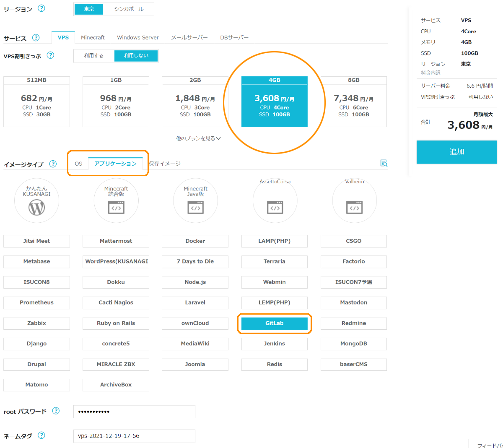Switch to the メールサーバー service tab
Image resolution: width=503 pixels, height=448 pixels.
pos(189,37)
